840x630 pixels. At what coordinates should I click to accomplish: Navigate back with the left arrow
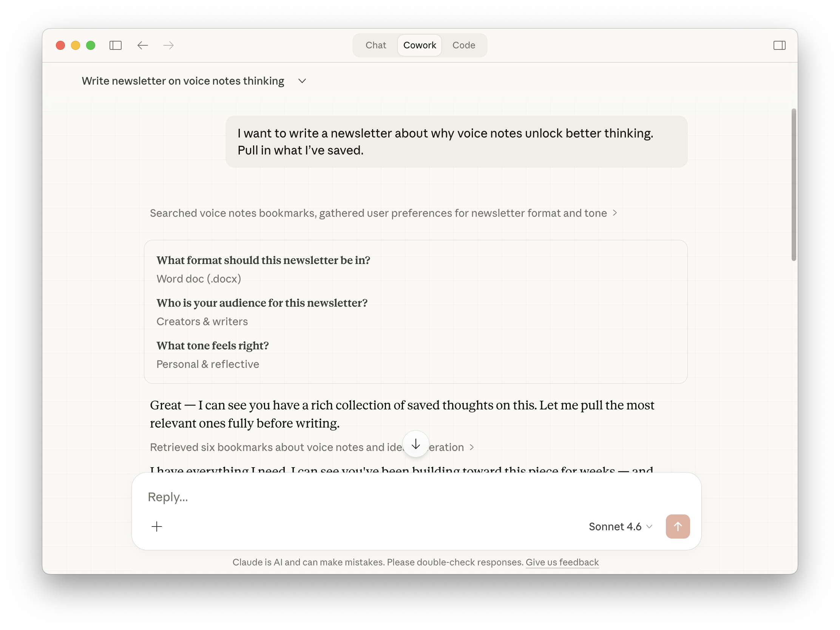tap(142, 45)
